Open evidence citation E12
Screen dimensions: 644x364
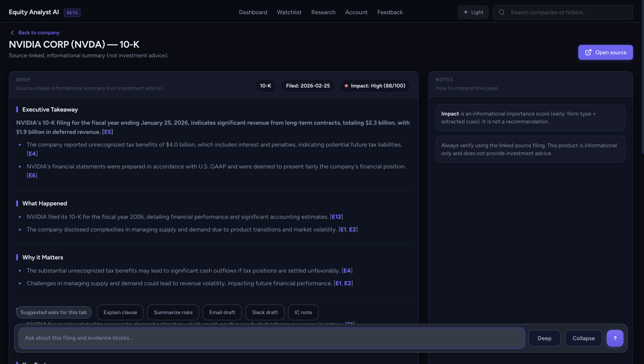pyautogui.click(x=336, y=217)
